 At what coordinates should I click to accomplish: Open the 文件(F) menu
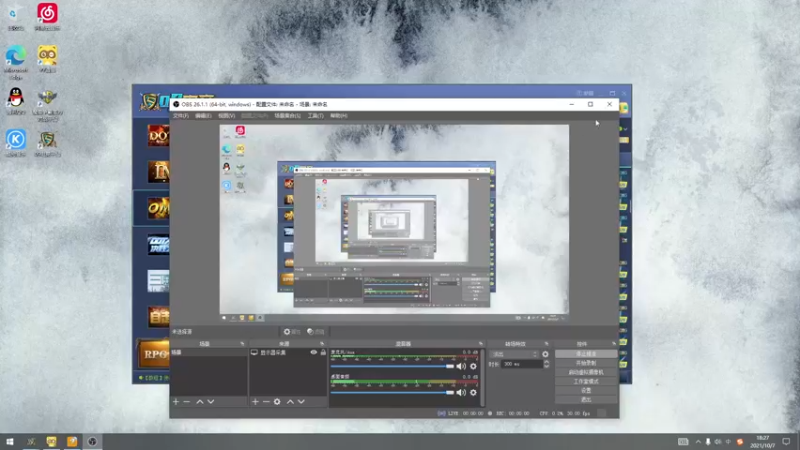(x=180, y=116)
